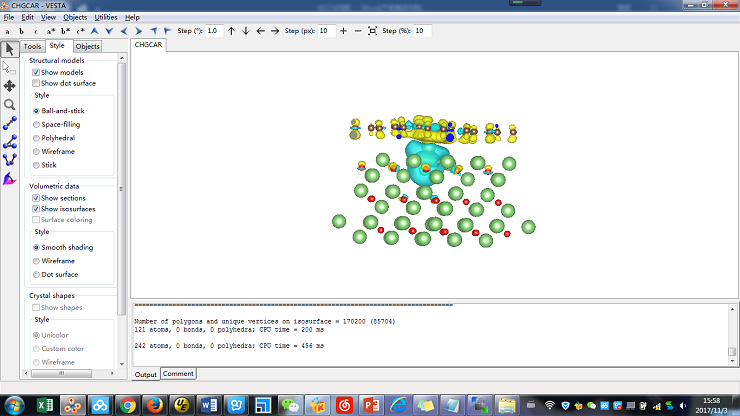Open the Objects menu in menu bar
Image resolution: width=740 pixels, height=416 pixels.
coord(75,17)
